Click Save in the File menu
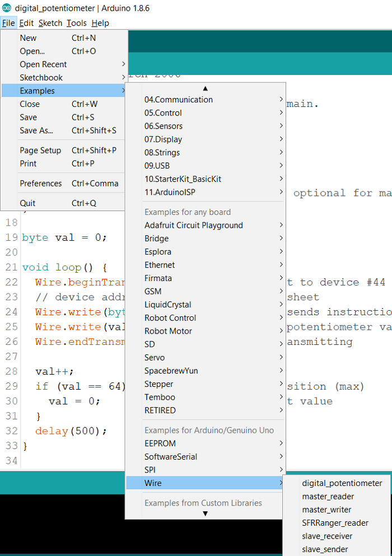 click(64, 117)
